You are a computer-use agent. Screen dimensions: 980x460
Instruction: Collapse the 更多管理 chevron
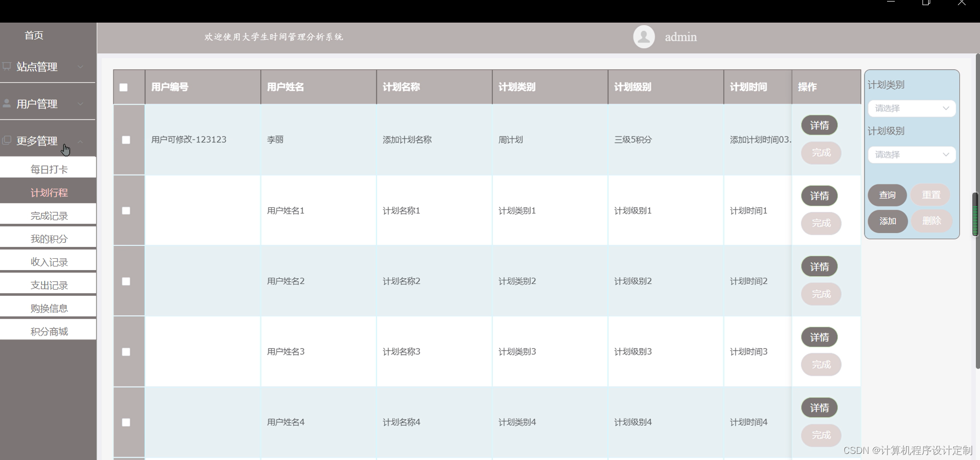[81, 141]
